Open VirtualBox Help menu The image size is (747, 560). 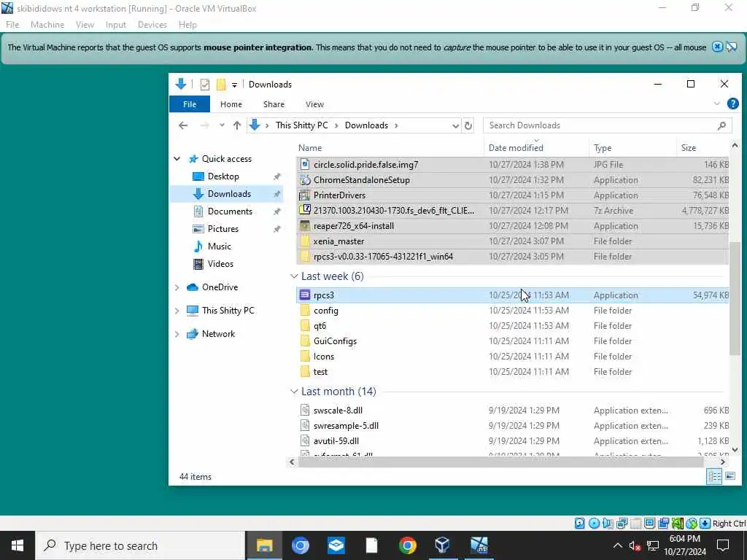click(187, 25)
